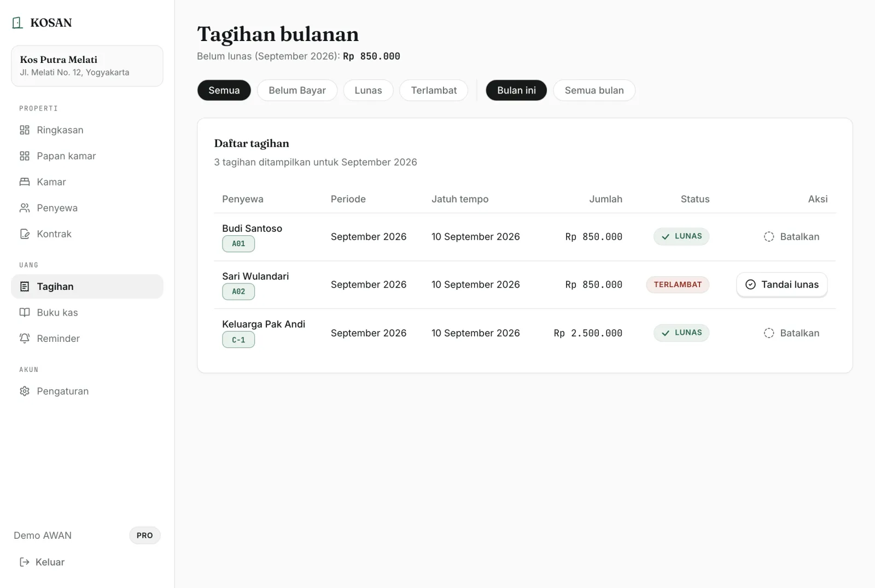Switch to Semua bulan period filter
The image size is (875, 588).
point(594,90)
